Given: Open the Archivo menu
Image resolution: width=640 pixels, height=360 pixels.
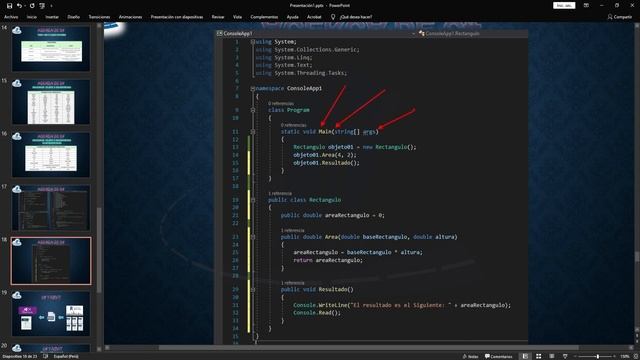Looking at the screenshot, I should [x=11, y=17].
